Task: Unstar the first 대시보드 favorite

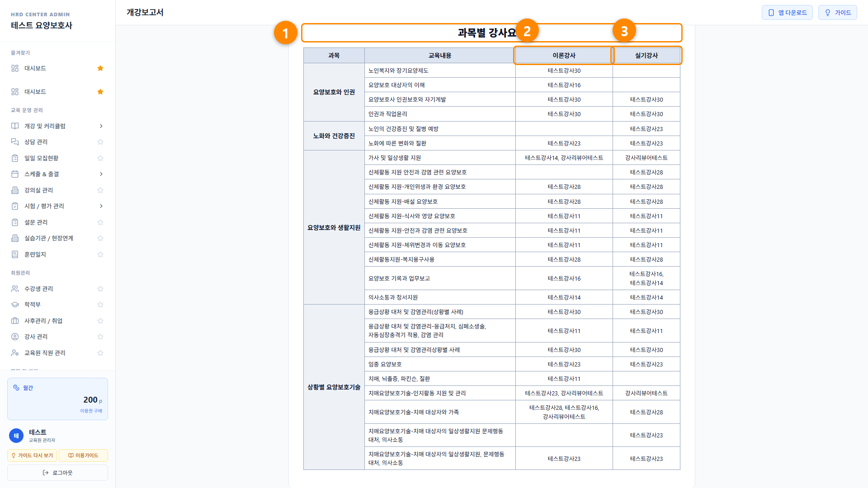Action: 100,68
